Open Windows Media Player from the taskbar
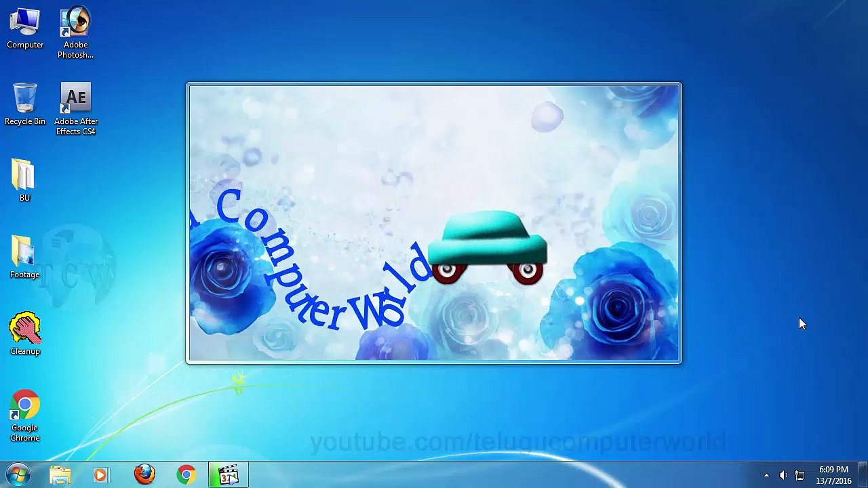Image resolution: width=868 pixels, height=488 pixels. (100, 474)
